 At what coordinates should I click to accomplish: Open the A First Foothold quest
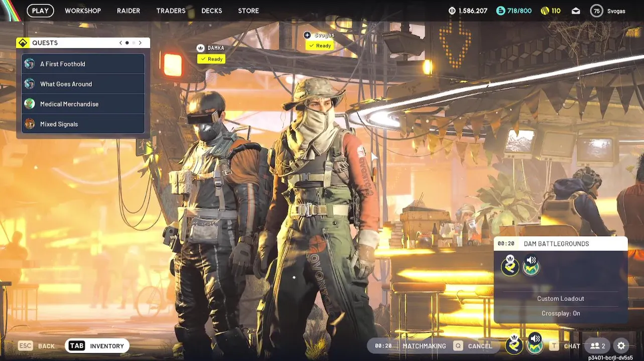pos(83,64)
